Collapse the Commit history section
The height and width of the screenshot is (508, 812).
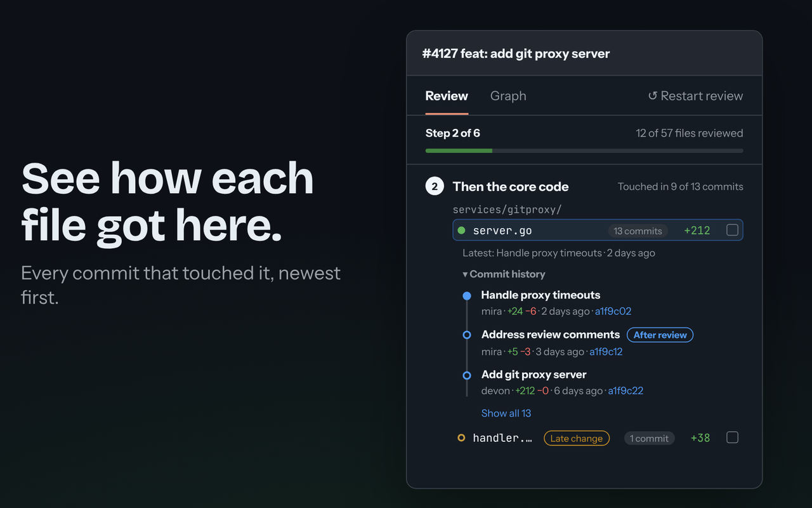point(504,274)
